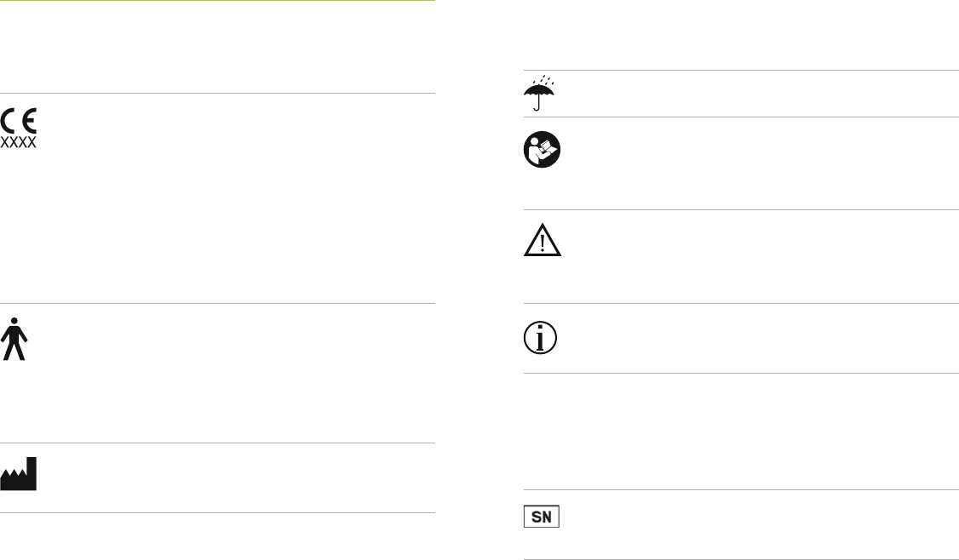
Task: Click the green line at page top
Action: coord(217,1)
